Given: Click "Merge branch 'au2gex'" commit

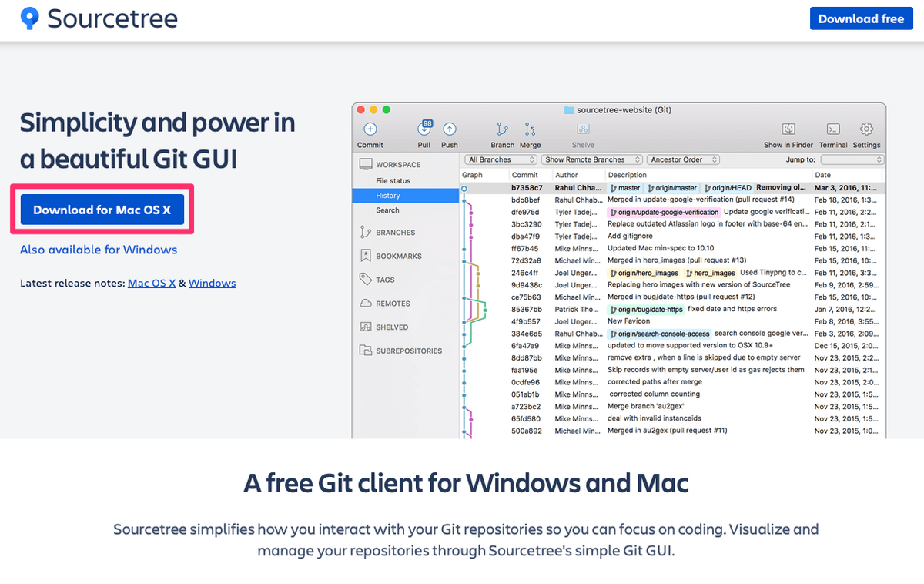Looking at the screenshot, I should (x=645, y=406).
